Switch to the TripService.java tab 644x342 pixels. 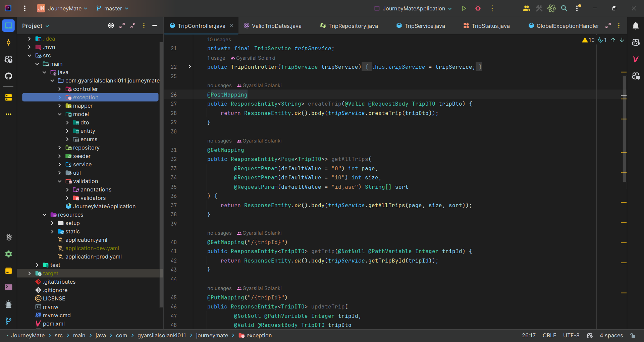pos(424,26)
